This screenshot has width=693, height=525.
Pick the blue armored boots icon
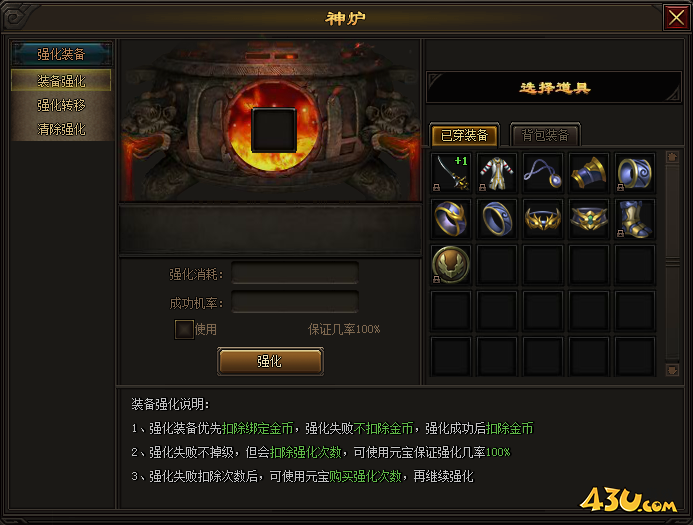635,218
